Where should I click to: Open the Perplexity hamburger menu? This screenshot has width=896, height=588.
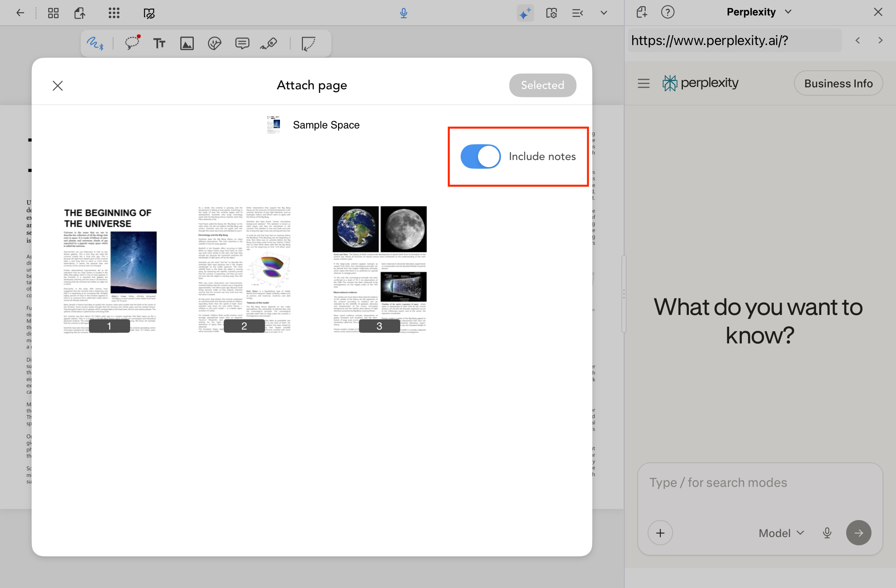[x=644, y=83]
